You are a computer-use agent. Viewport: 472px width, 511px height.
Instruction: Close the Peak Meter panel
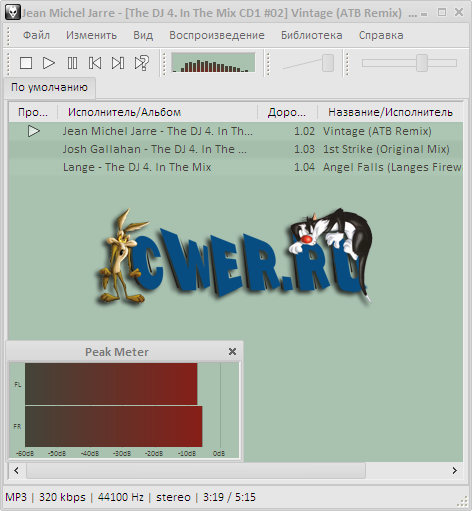[x=232, y=351]
